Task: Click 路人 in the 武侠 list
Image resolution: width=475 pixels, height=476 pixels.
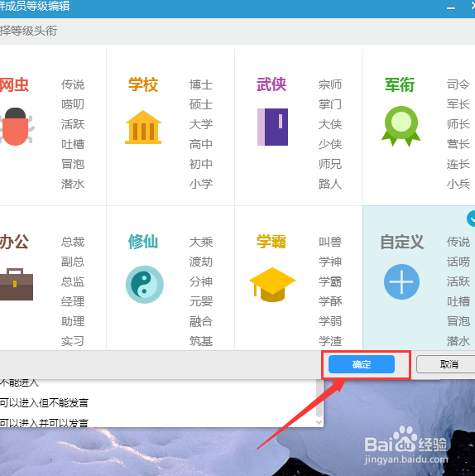Action: 330,184
